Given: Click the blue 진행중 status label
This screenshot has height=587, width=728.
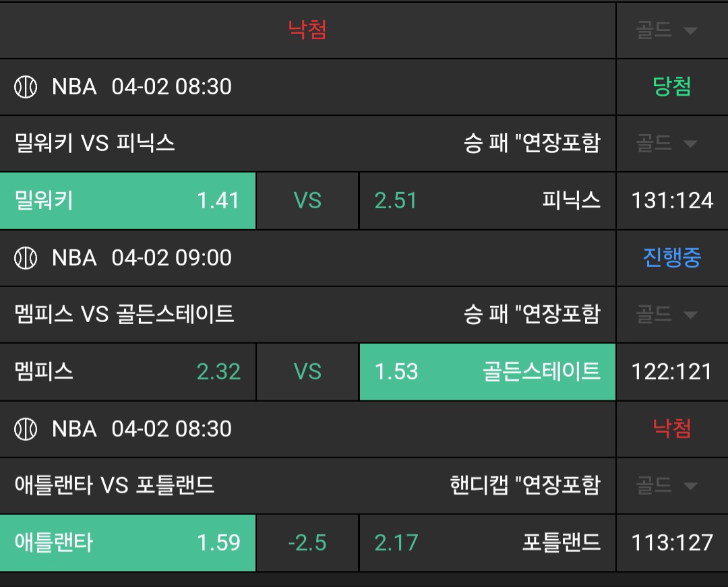Looking at the screenshot, I should coord(672,258).
